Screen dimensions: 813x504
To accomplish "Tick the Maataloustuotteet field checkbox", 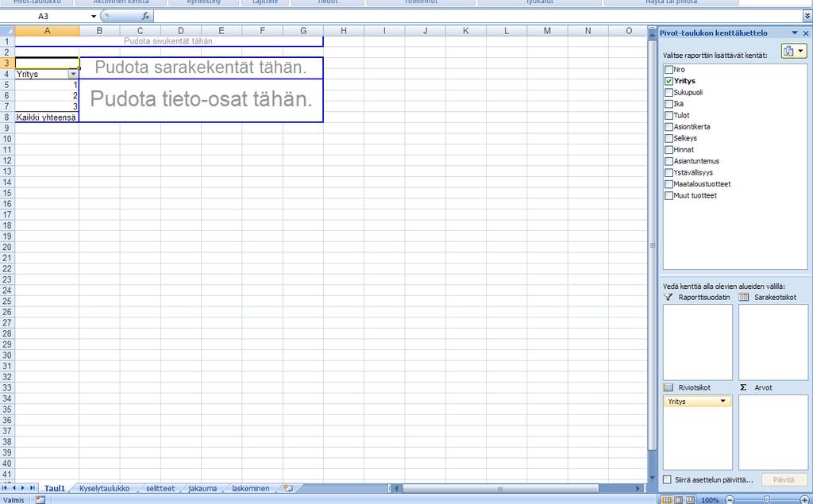I will [669, 184].
